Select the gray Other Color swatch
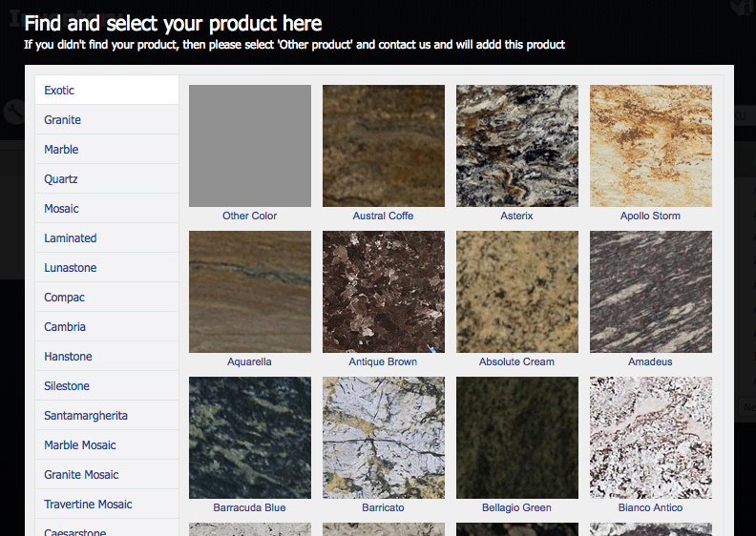The image size is (756, 536). click(250, 146)
